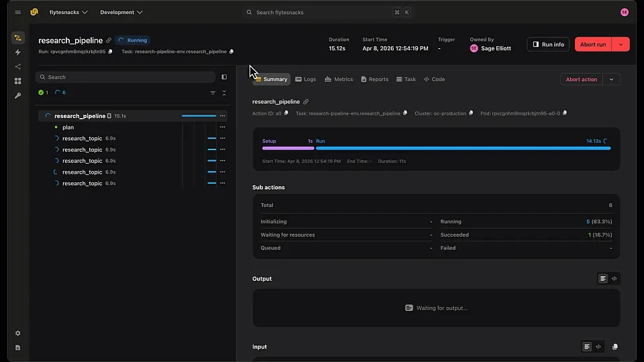The height and width of the screenshot is (362, 644).
Task: Click the Run info button
Action: click(548, 44)
